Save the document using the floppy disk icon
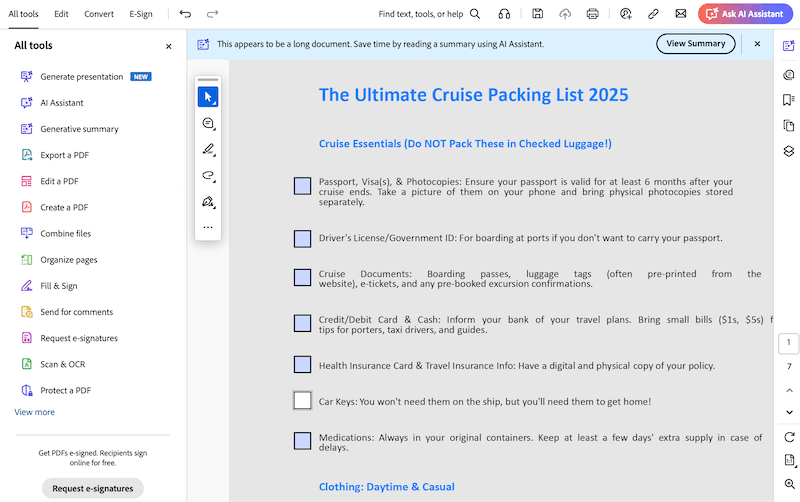 click(538, 14)
